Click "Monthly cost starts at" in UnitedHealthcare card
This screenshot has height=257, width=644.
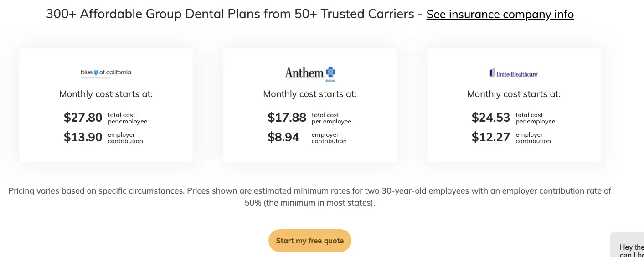coord(514,94)
